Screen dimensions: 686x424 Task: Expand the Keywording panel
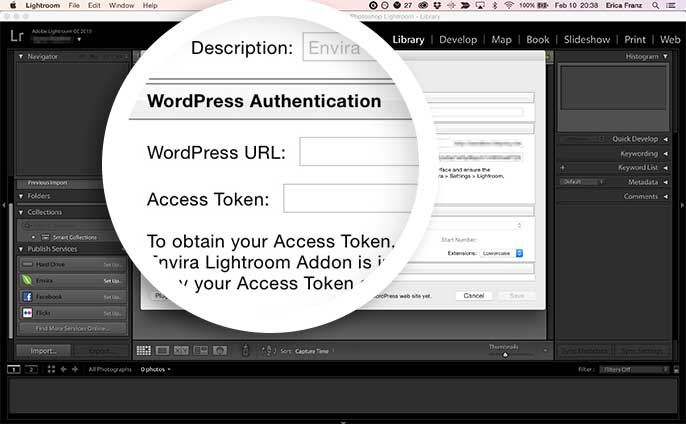click(665, 154)
